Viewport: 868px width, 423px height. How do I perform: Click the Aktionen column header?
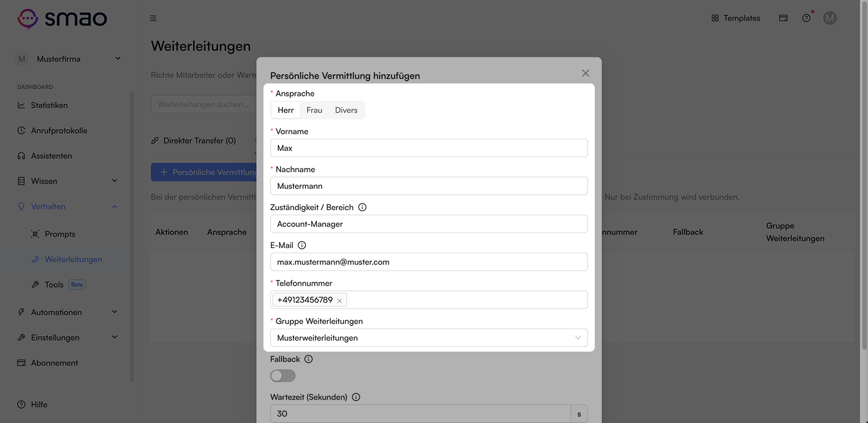tap(171, 232)
